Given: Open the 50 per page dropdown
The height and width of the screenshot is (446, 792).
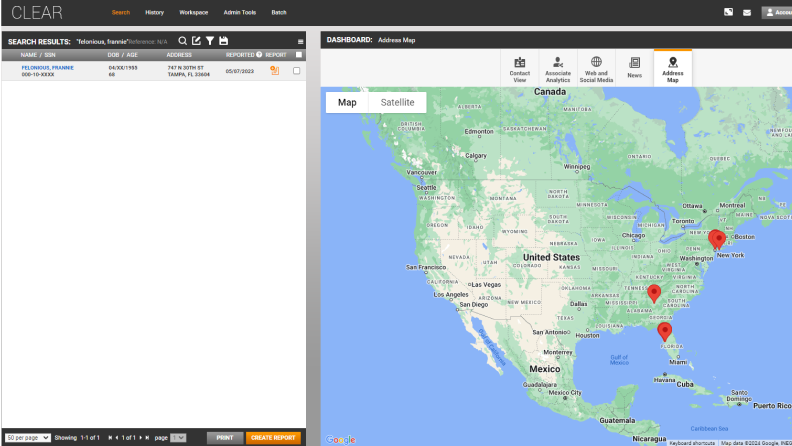Looking at the screenshot, I should click(x=28, y=438).
